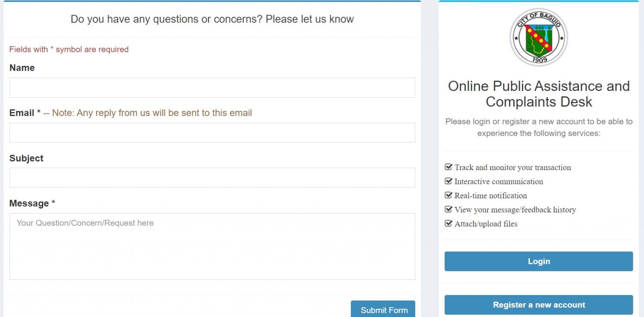Toggle the "Track and monitor your transaction" checkbox

point(448,167)
